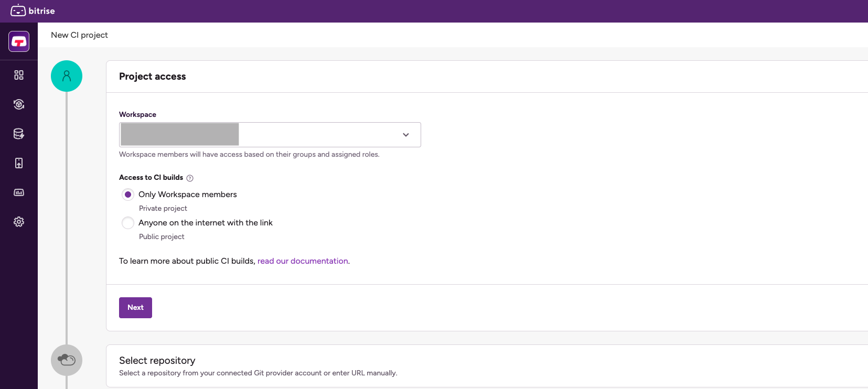This screenshot has height=389, width=868.
Task: Expand the Select repository section
Action: tap(157, 361)
